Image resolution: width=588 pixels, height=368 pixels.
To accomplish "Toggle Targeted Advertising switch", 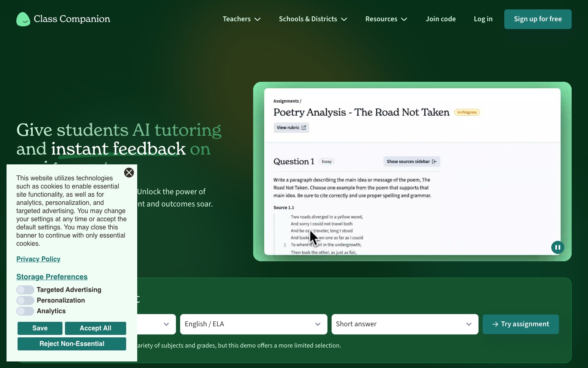I will tap(25, 290).
